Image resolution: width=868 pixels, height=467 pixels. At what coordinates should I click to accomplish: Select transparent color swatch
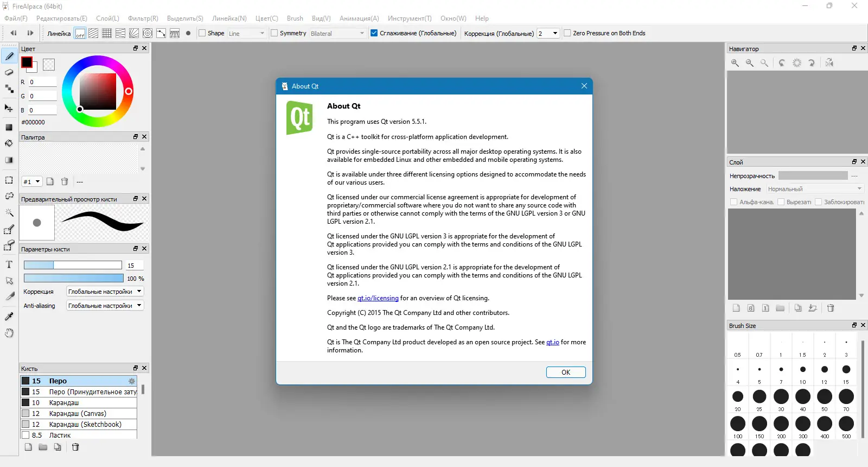click(x=49, y=65)
